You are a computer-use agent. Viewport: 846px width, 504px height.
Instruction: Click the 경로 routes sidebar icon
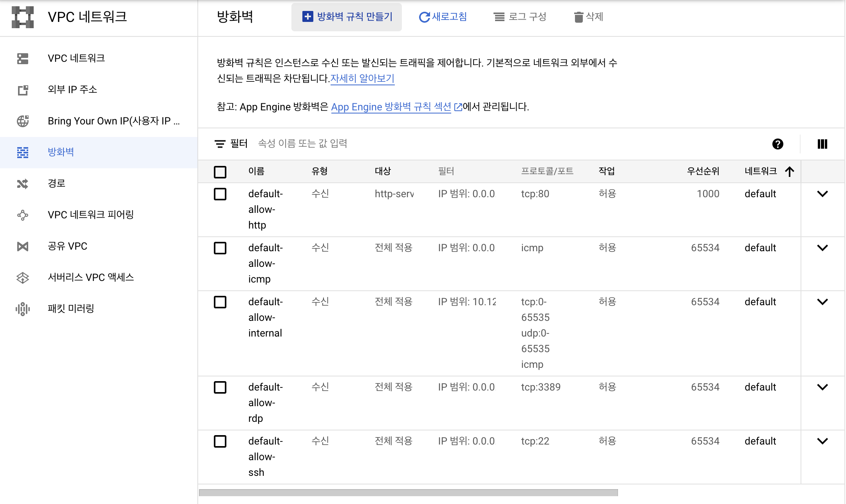click(x=23, y=184)
